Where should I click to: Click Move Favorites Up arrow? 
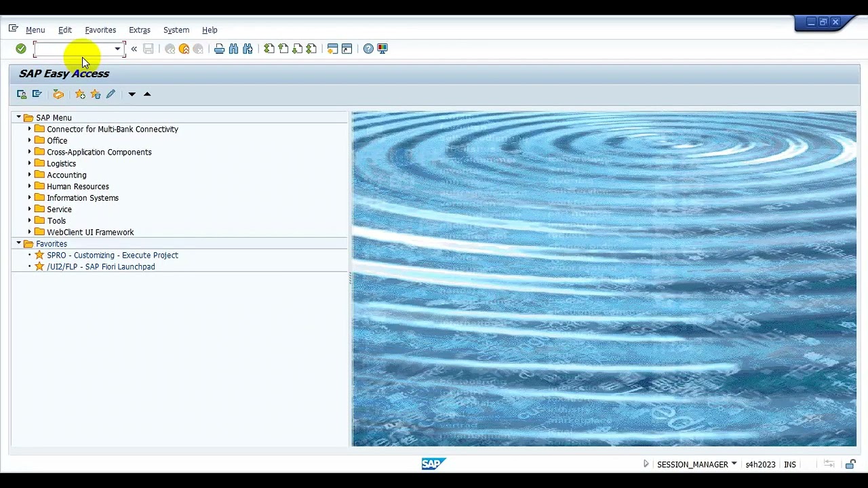pos(147,94)
